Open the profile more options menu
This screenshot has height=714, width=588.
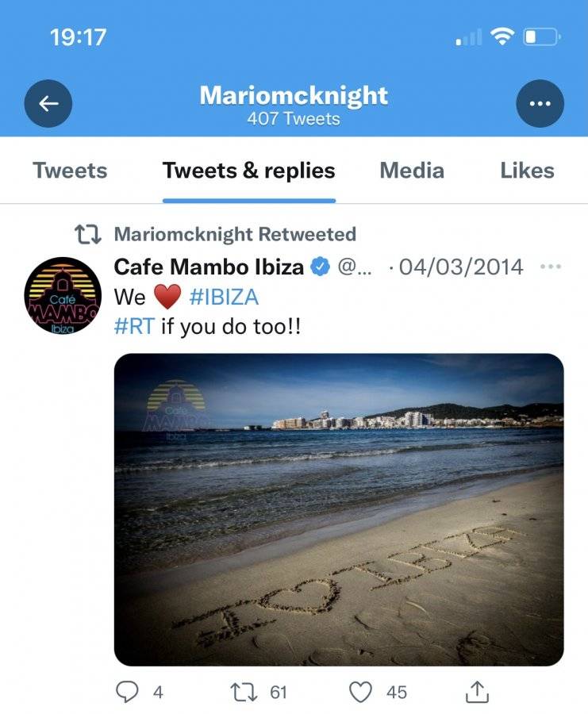point(540,103)
